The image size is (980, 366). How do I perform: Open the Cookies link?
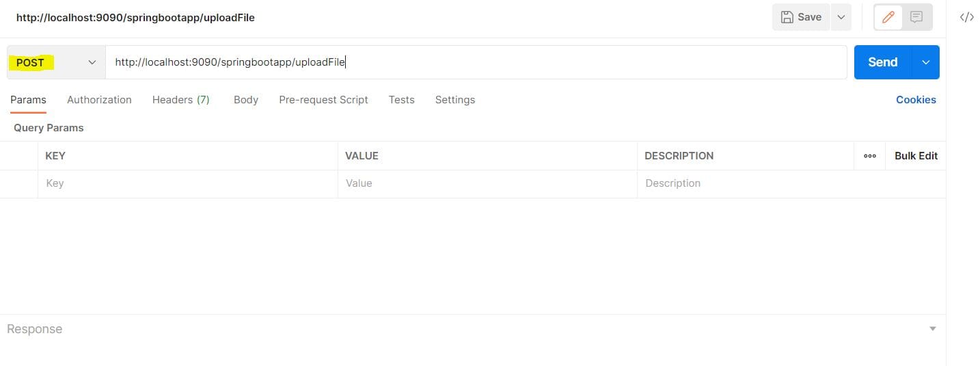pyautogui.click(x=916, y=100)
